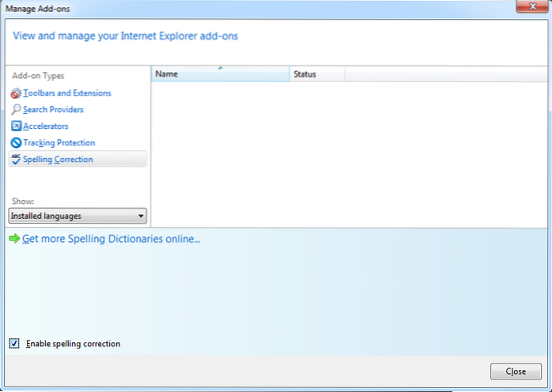Viewport: 552px width, 392px height.
Task: Select Spelling Correction text in sidebar
Action: tap(58, 160)
